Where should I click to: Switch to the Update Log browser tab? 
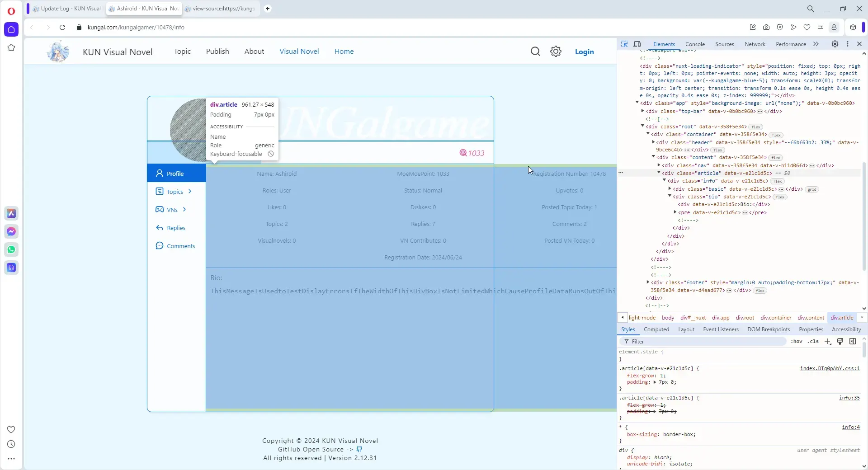[x=67, y=9]
